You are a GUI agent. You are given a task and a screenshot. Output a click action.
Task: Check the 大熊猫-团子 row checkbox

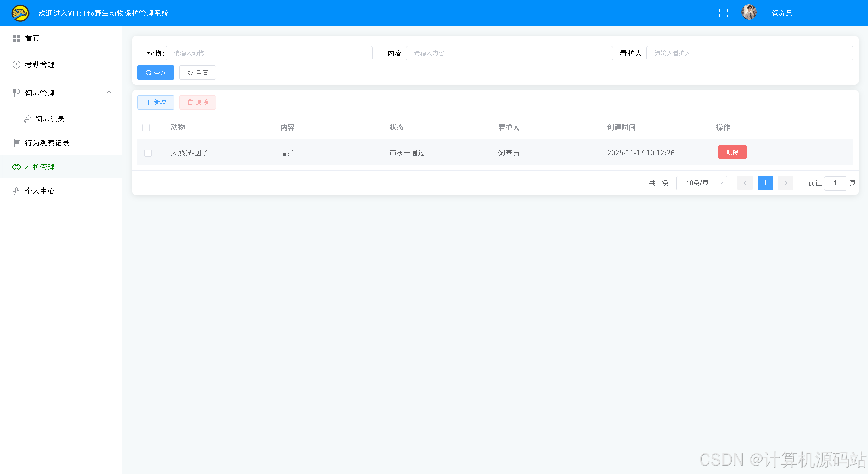click(148, 153)
